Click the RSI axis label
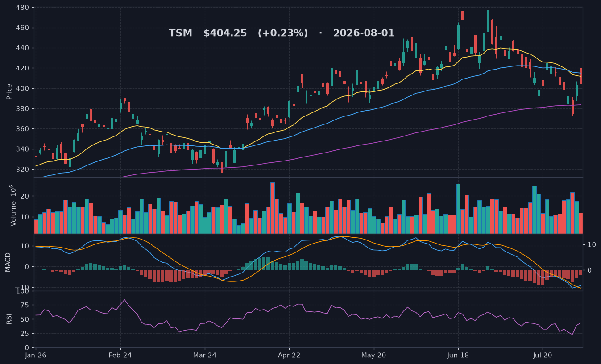This screenshot has width=601, height=364. coord(9,319)
